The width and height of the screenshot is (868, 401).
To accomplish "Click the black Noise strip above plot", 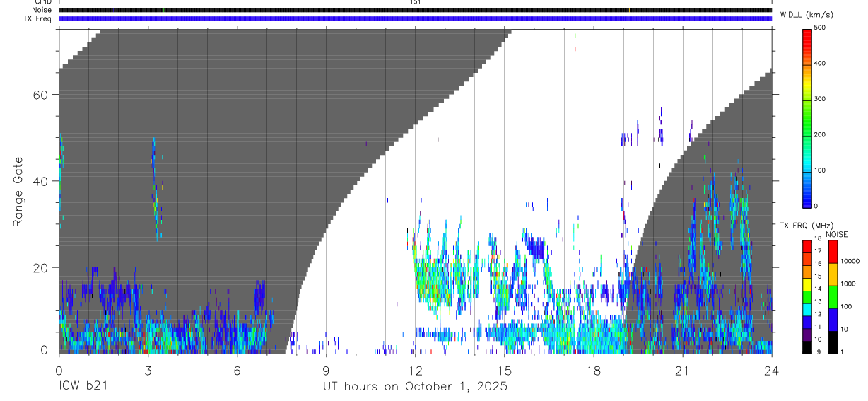I will coord(416,10).
